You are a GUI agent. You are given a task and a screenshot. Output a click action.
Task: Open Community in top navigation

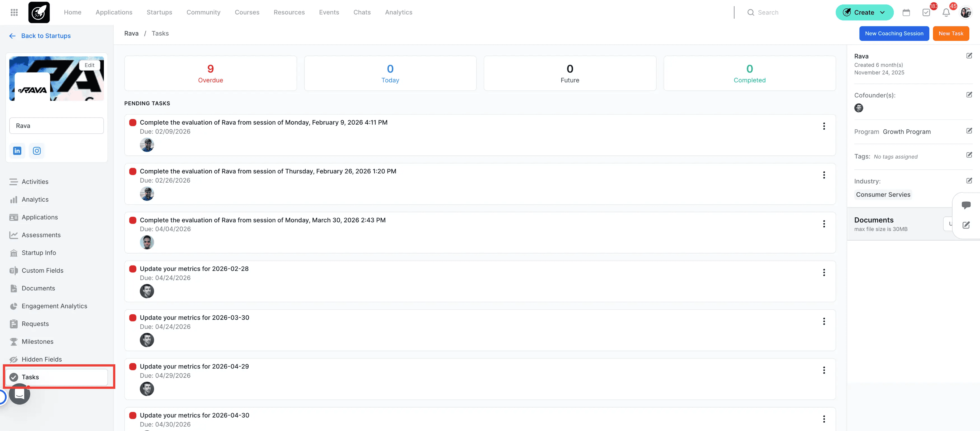pos(203,12)
